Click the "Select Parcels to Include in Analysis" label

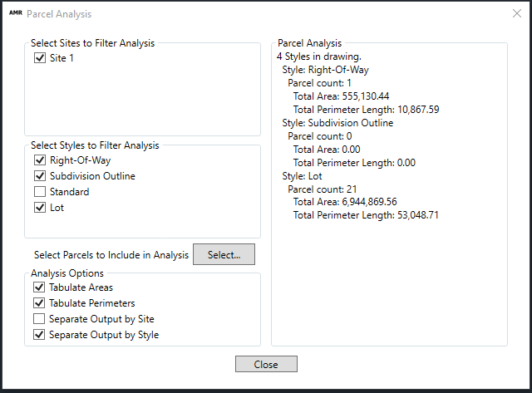point(111,255)
